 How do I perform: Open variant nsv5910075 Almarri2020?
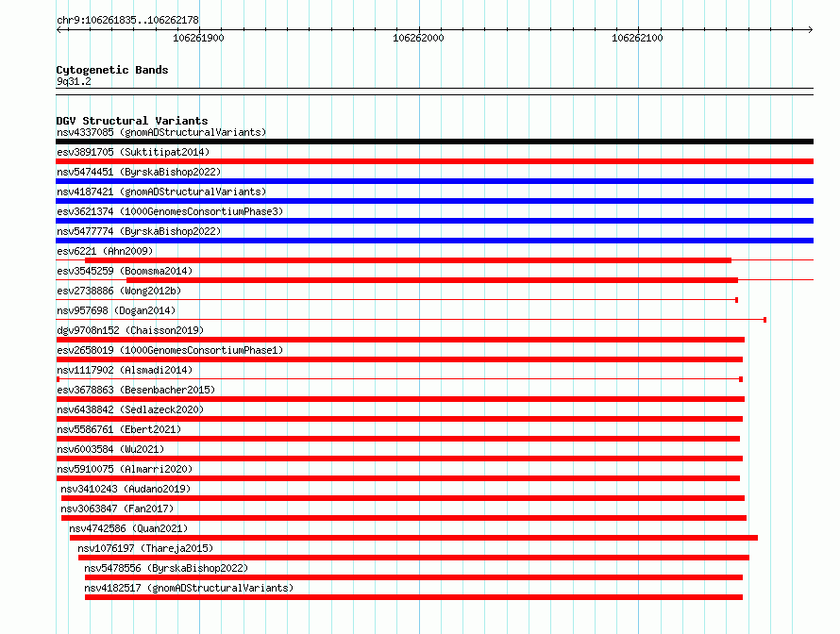[125, 469]
